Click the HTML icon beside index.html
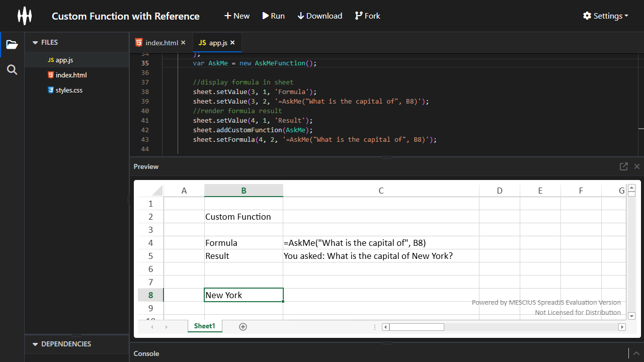Screen dimensions: 644x362 point(51,74)
